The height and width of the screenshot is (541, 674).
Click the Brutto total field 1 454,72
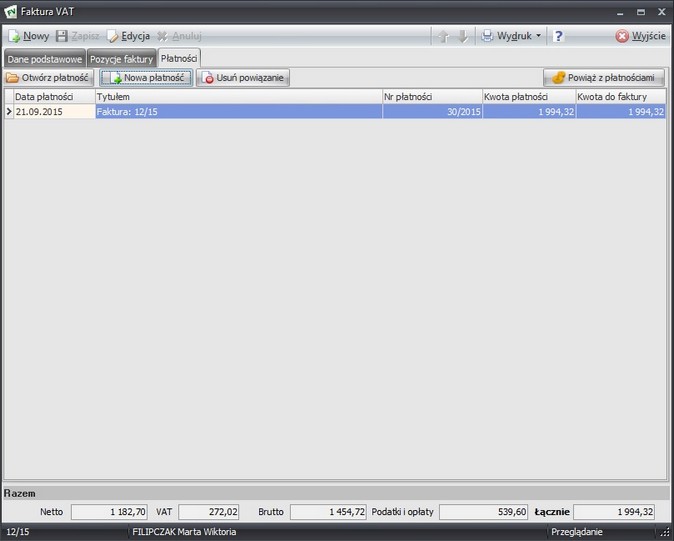tap(328, 512)
